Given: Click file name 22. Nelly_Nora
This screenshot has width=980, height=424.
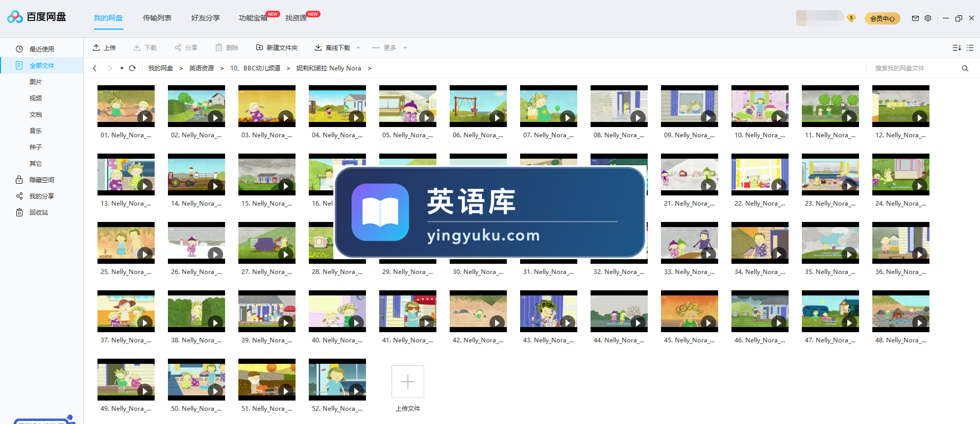Looking at the screenshot, I should (760, 204).
